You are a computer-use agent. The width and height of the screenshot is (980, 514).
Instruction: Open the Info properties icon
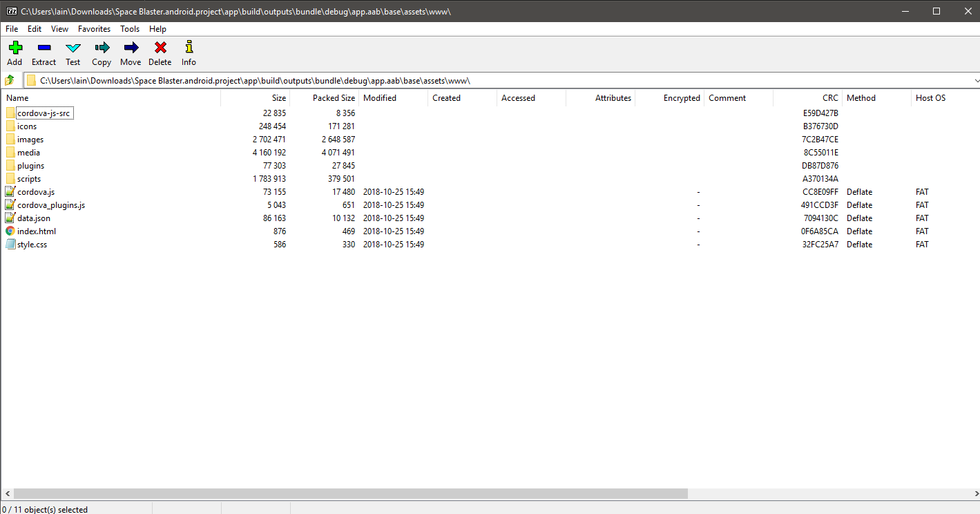[x=189, y=48]
